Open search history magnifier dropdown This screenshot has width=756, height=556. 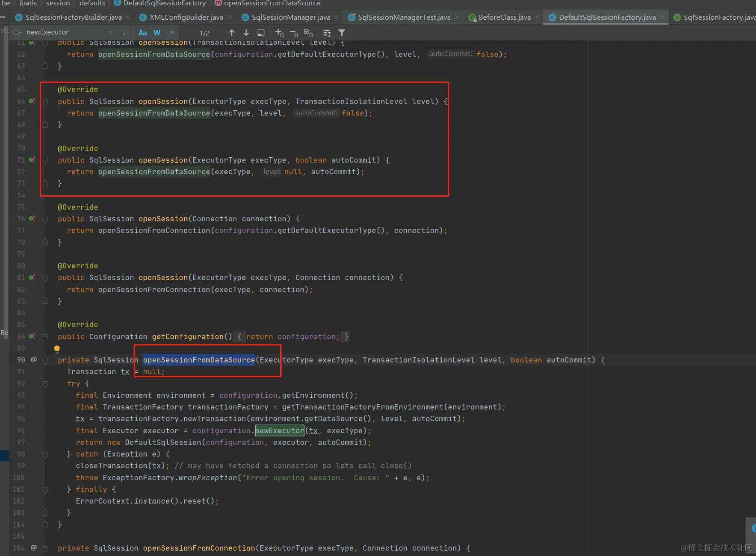pyautogui.click(x=17, y=32)
